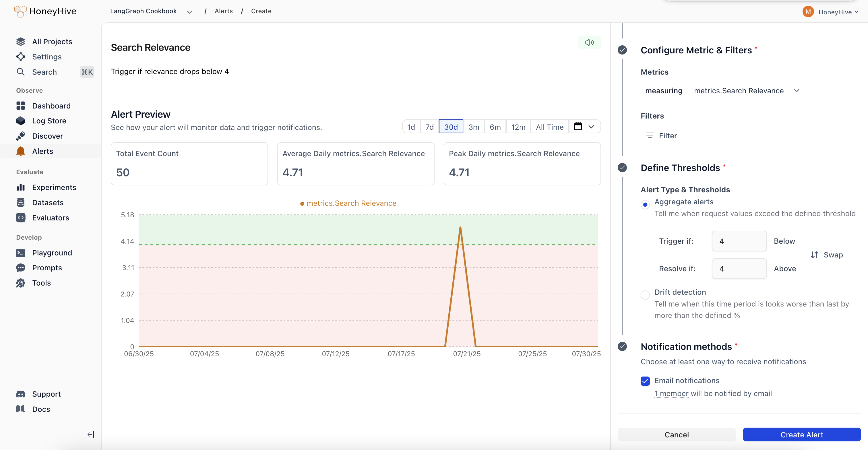Open the Evaluators code icon

click(21, 218)
